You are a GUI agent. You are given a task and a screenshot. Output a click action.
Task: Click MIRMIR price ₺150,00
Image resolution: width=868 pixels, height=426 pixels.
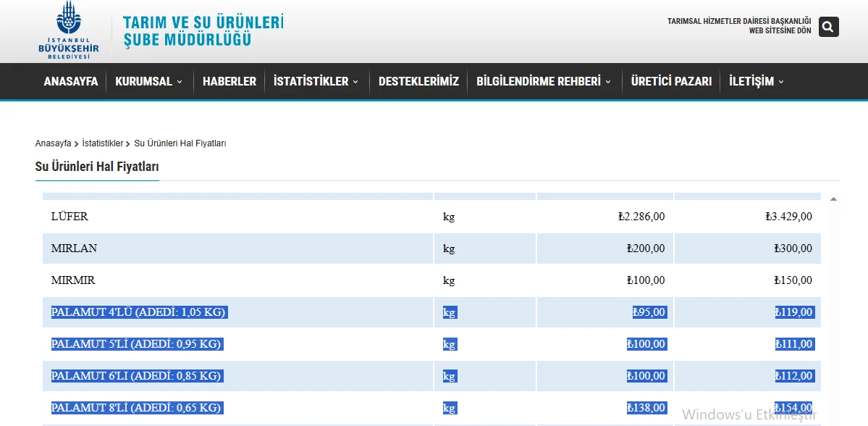coord(793,280)
